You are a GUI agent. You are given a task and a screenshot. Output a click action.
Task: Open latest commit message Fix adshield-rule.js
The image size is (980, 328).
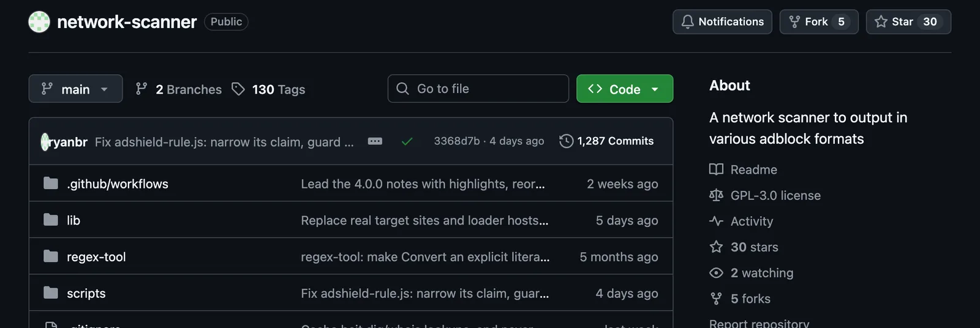(224, 142)
